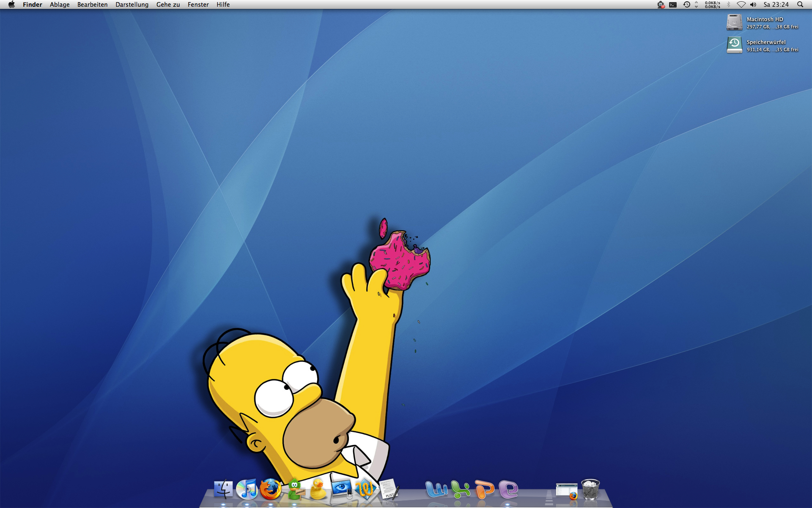Open the Time Machine menu bar dropdown

pos(687,5)
